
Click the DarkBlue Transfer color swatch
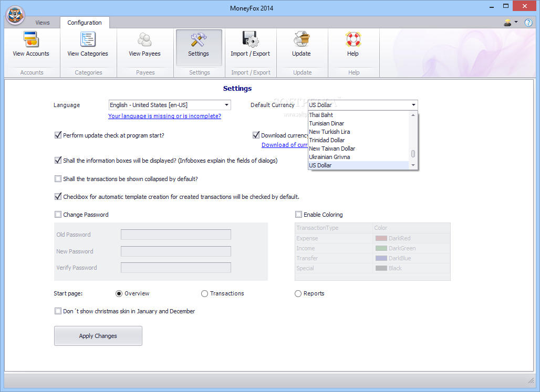[381, 258]
